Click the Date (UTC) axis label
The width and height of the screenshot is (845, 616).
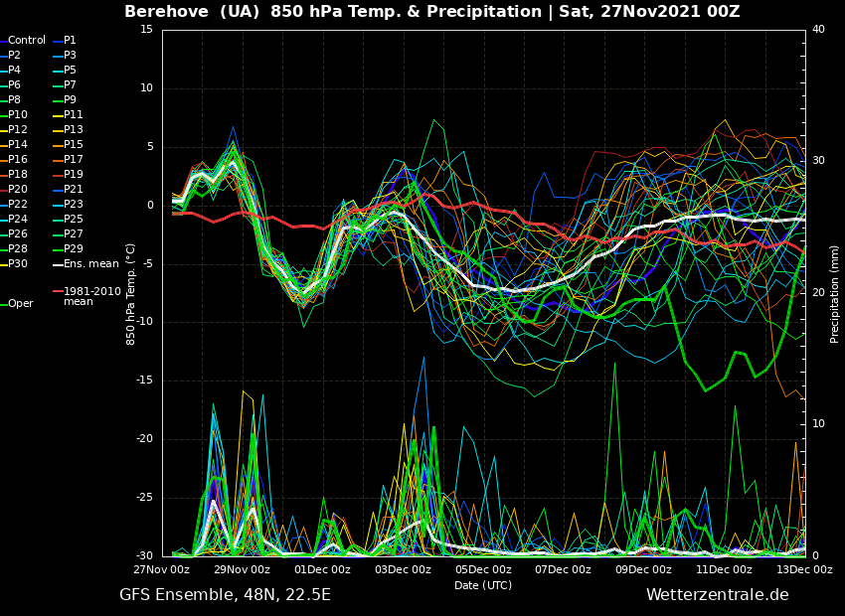483,585
